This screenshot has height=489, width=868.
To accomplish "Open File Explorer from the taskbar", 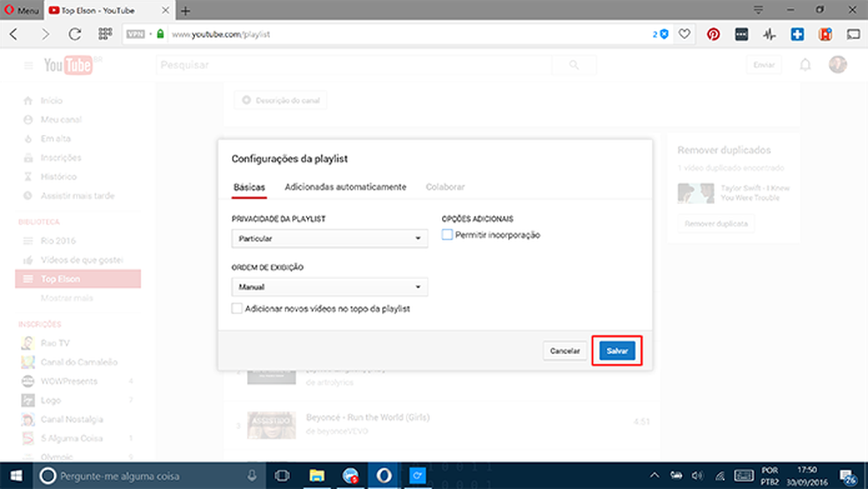I will pyautogui.click(x=317, y=476).
